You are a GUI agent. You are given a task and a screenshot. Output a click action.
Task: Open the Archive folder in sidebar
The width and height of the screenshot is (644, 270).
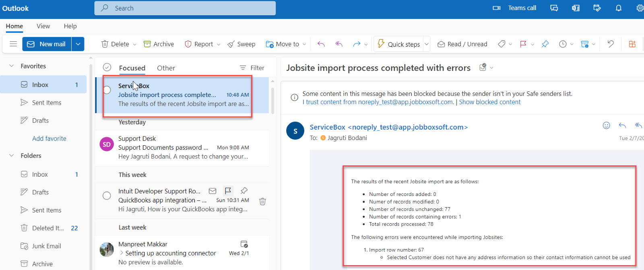[x=43, y=264]
